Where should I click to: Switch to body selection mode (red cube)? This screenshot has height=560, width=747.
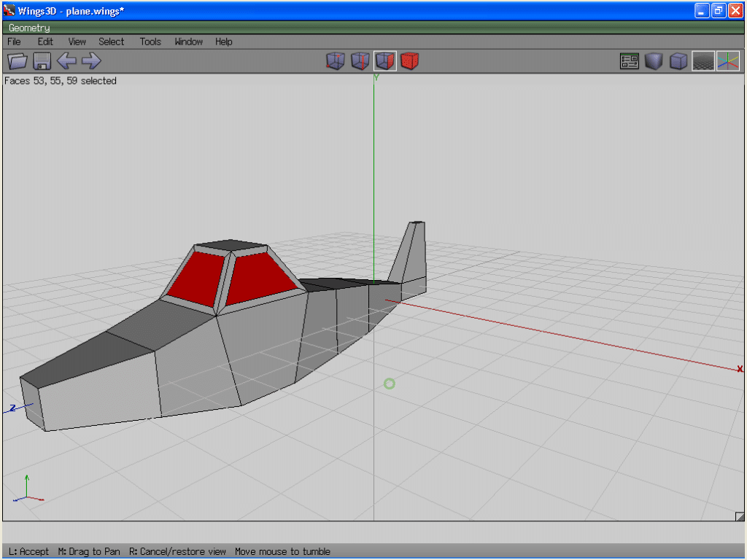pos(410,61)
